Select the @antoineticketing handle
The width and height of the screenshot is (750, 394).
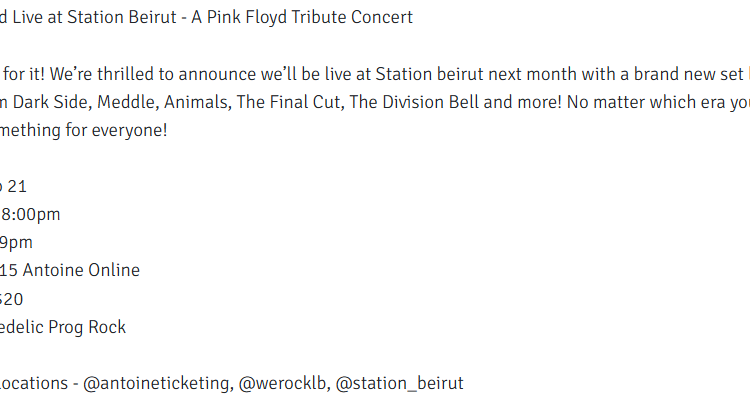(158, 383)
